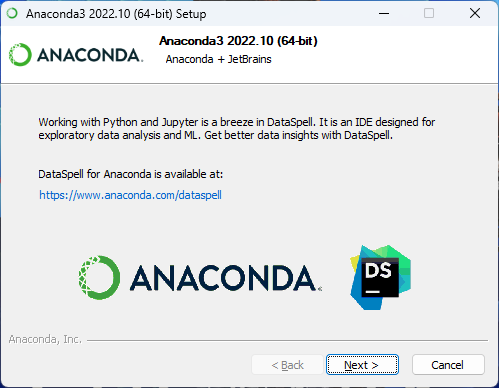
Task: Click the green ring logo in header
Action: click(20, 55)
